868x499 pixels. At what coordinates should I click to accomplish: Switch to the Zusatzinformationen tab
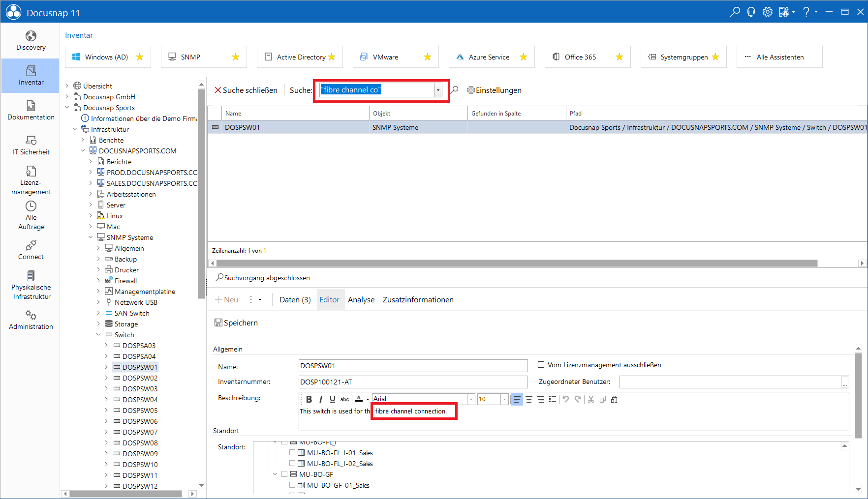418,300
